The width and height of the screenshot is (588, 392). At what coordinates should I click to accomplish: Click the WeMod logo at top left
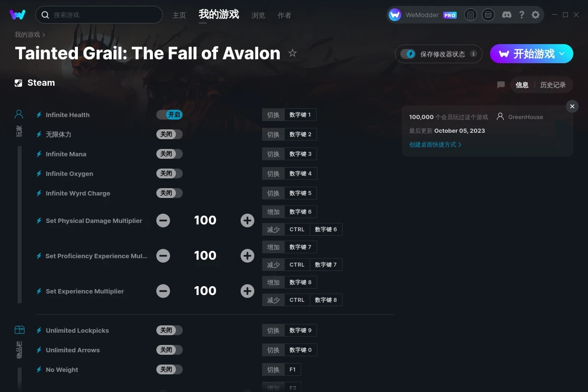[x=18, y=15]
